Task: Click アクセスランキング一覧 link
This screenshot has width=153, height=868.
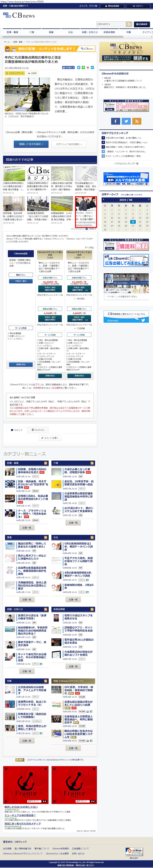Action: (x=126, y=164)
